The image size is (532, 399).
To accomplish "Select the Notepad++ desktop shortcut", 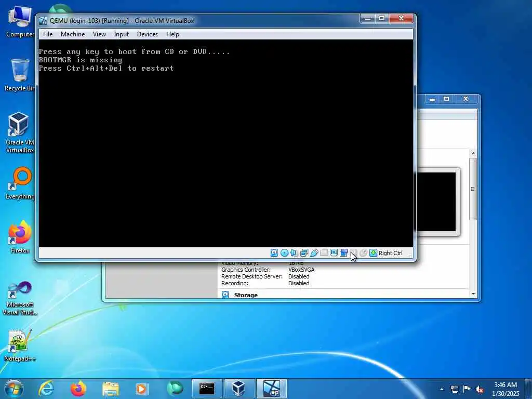I will [x=20, y=345].
